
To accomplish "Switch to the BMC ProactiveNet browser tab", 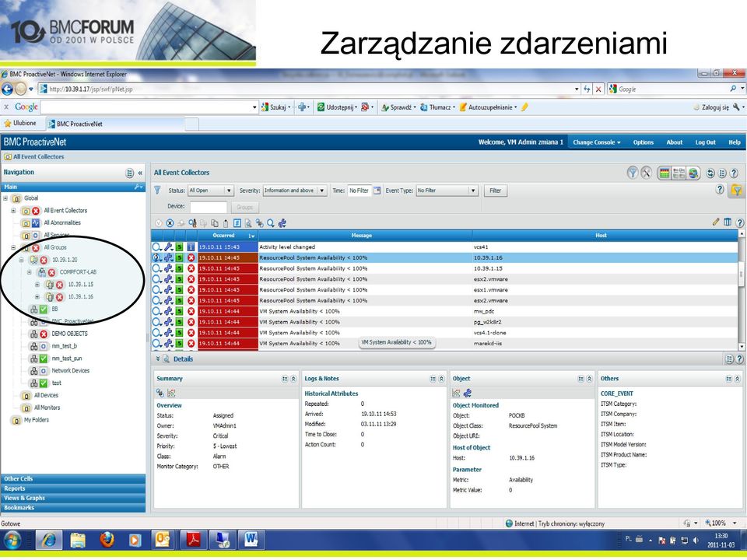I will pyautogui.click(x=114, y=124).
